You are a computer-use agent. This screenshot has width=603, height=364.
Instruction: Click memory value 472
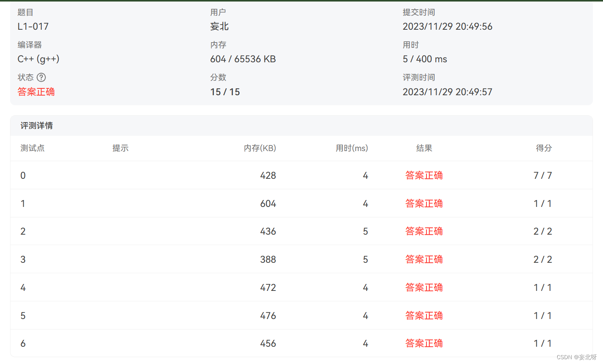pyautogui.click(x=268, y=288)
